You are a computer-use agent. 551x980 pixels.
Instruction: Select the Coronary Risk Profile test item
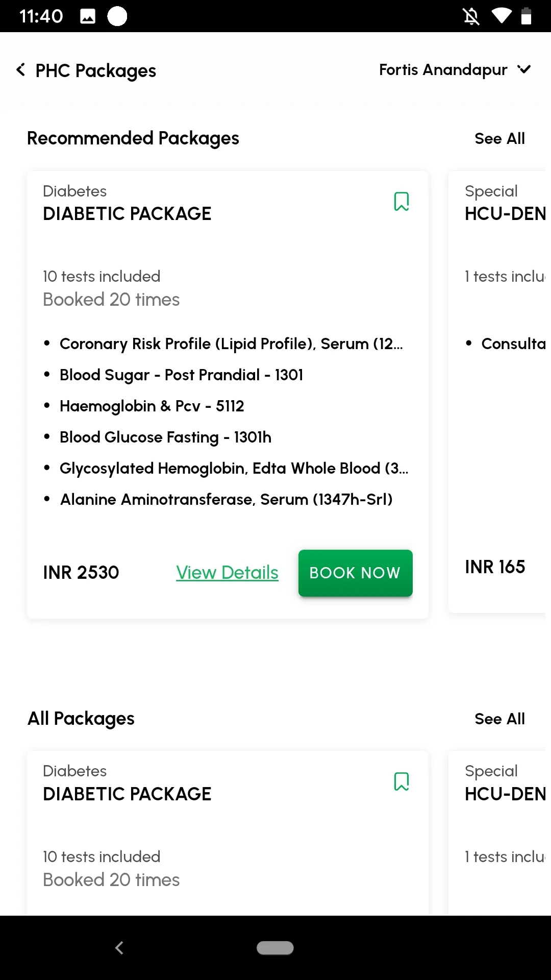click(x=231, y=344)
